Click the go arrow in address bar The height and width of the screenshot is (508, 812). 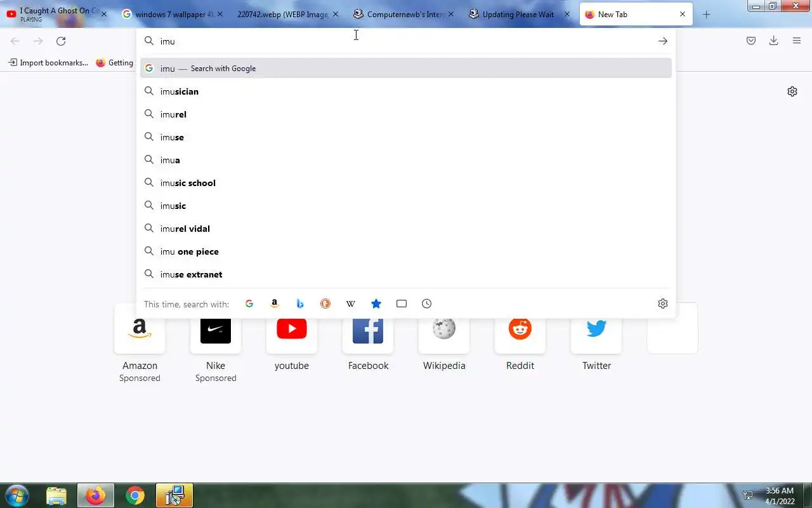[663, 41]
